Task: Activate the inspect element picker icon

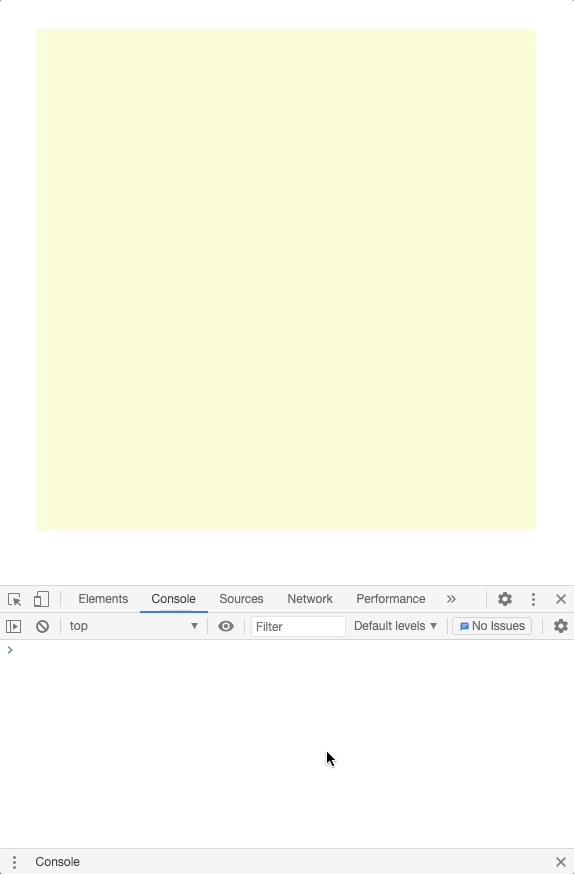Action: click(x=14, y=599)
